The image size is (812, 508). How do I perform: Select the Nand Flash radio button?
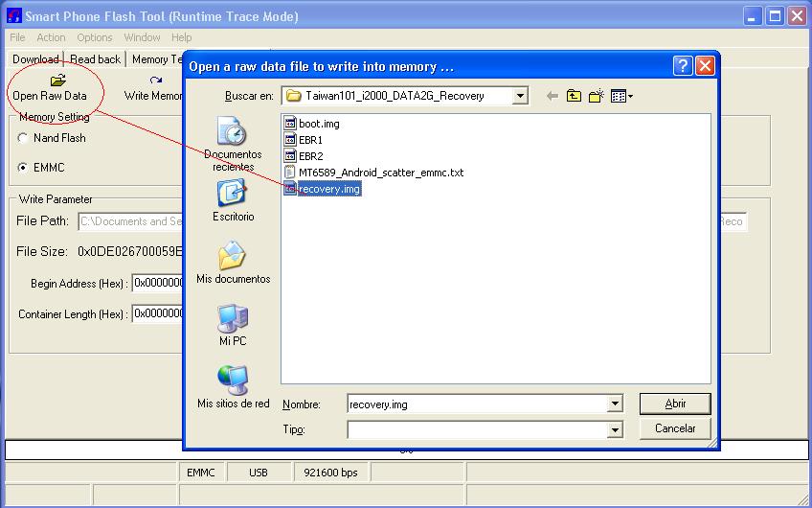[22, 138]
